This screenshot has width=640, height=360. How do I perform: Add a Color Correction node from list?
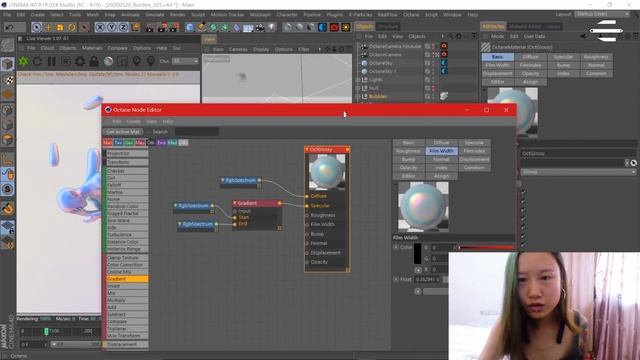click(x=127, y=264)
